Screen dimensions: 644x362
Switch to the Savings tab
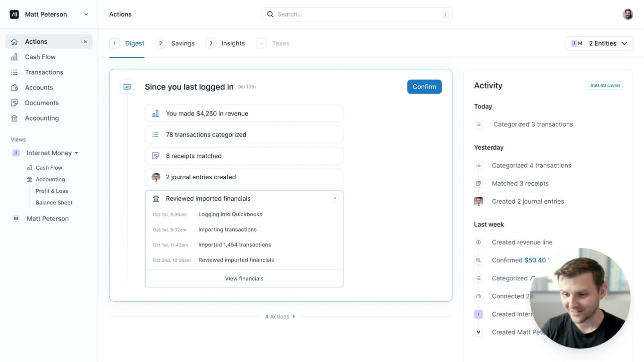(x=175, y=43)
